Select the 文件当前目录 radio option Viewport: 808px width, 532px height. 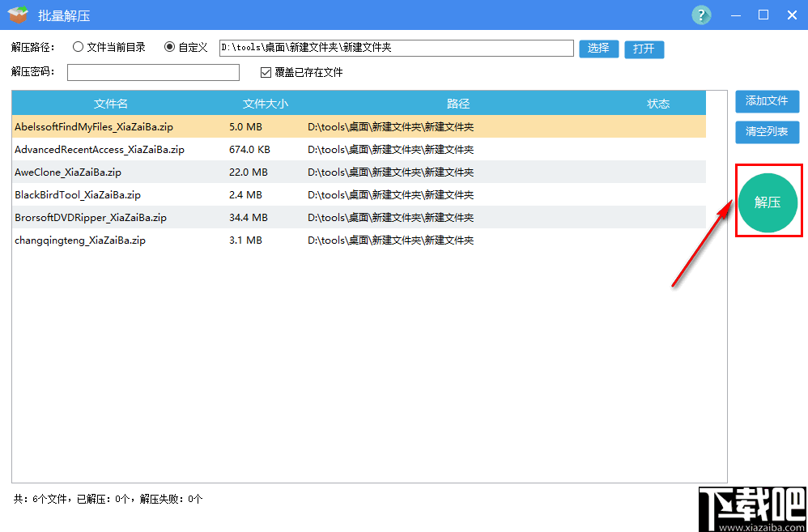coord(79,47)
